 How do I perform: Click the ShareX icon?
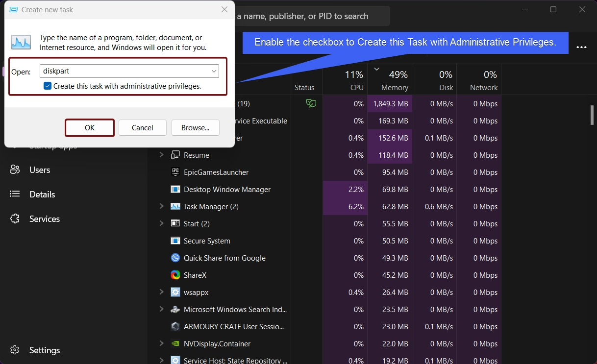pos(175,275)
